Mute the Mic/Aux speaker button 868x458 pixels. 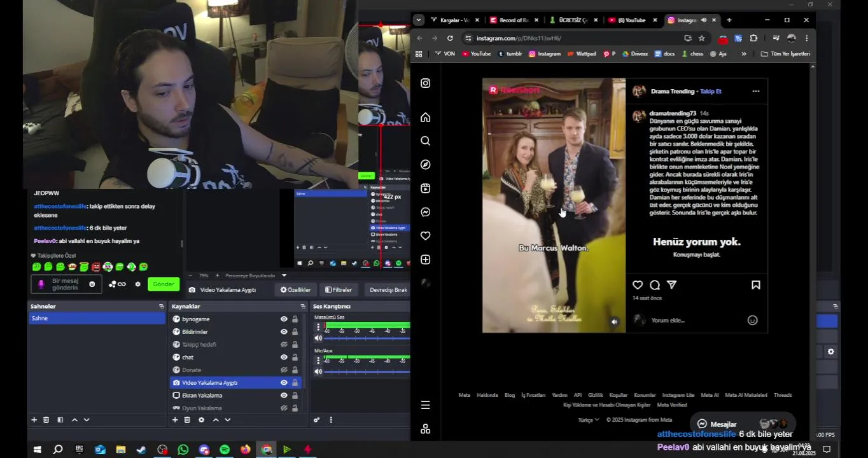pos(318,371)
